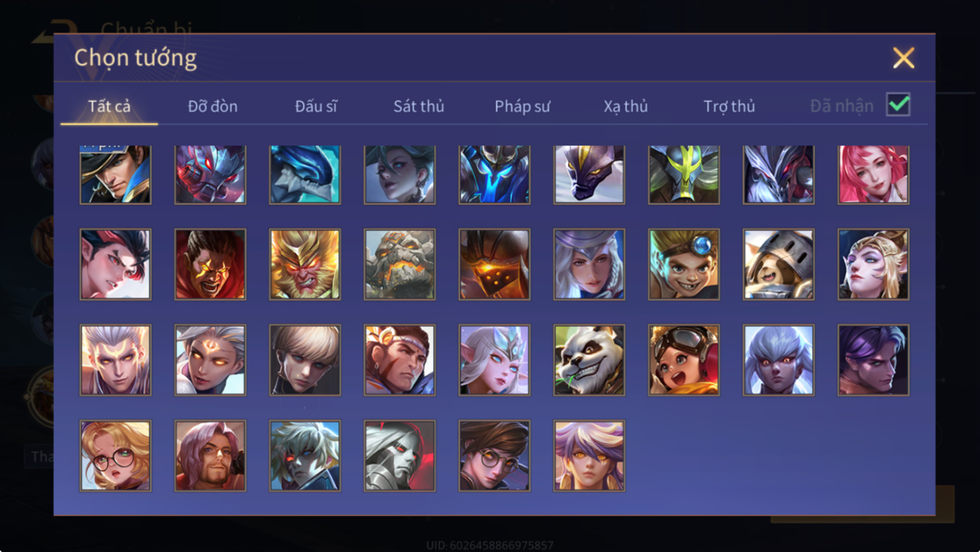Select the pirate captain hero in hat
The height and width of the screenshot is (552, 980).
[x=115, y=174]
